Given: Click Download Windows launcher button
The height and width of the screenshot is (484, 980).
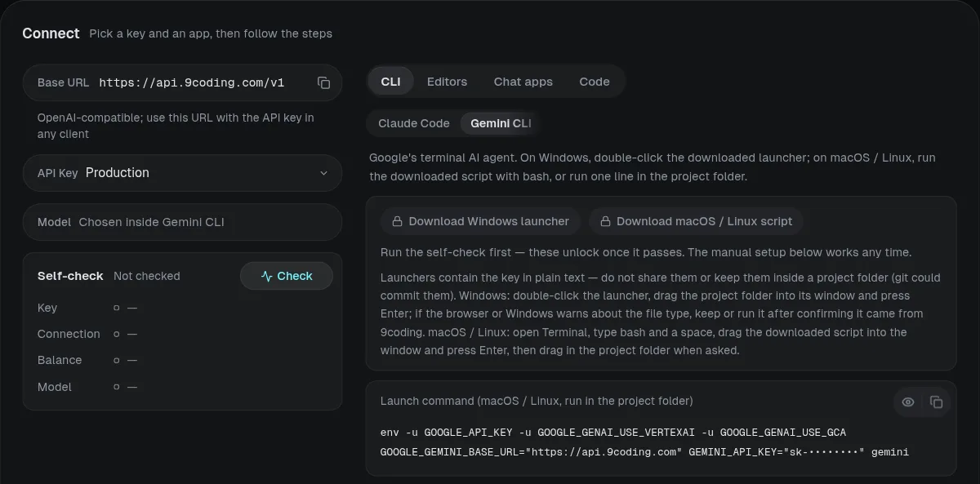Looking at the screenshot, I should click(480, 221).
